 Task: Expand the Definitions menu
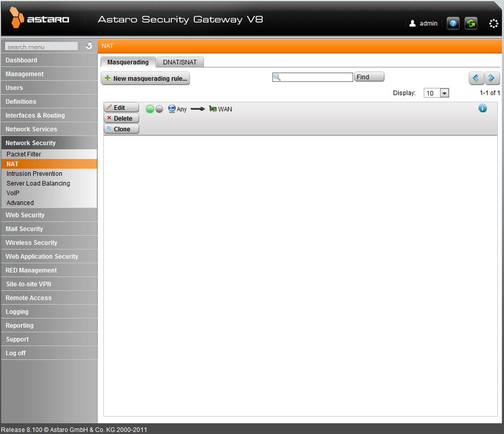(x=49, y=102)
